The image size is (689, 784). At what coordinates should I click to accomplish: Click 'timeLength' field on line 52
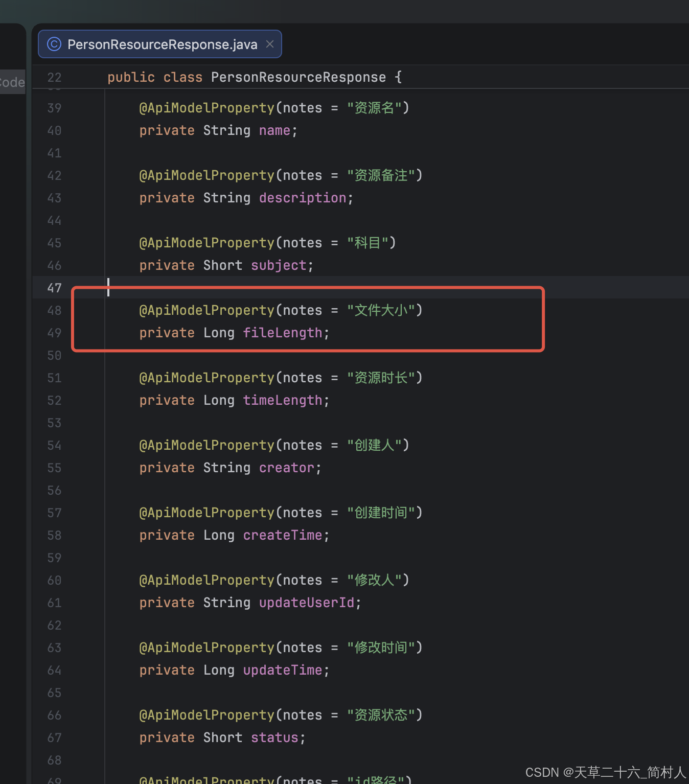pyautogui.click(x=283, y=401)
